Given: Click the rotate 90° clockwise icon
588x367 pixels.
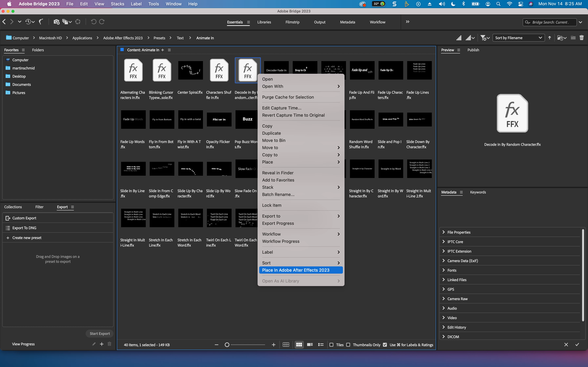Looking at the screenshot, I should click(102, 22).
